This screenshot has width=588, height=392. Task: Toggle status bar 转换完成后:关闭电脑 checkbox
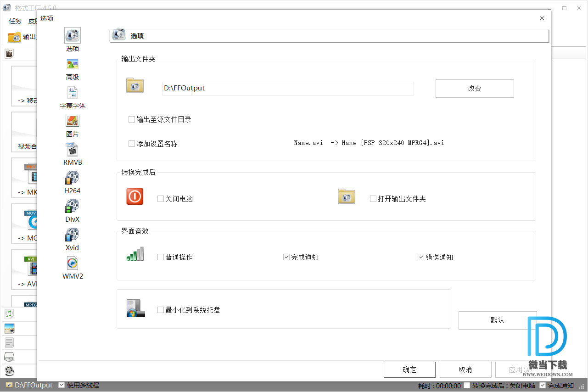[467, 386]
